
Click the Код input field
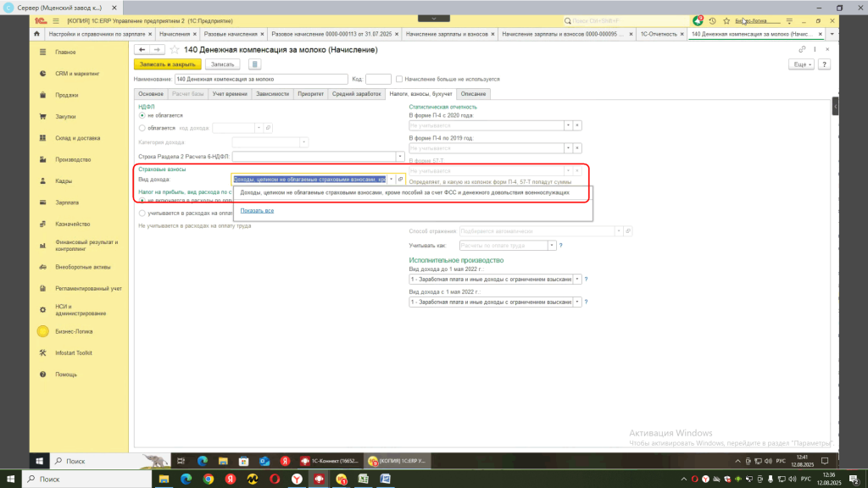[378, 79]
